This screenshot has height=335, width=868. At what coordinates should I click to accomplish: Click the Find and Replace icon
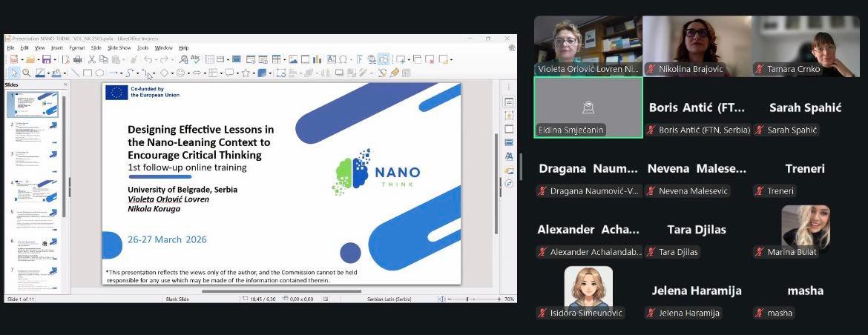pos(183,60)
